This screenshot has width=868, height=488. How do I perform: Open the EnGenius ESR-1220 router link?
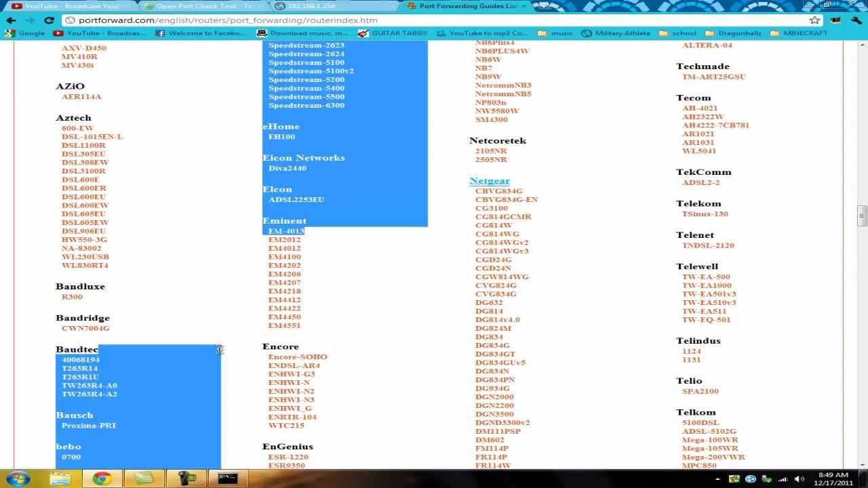pyautogui.click(x=288, y=457)
